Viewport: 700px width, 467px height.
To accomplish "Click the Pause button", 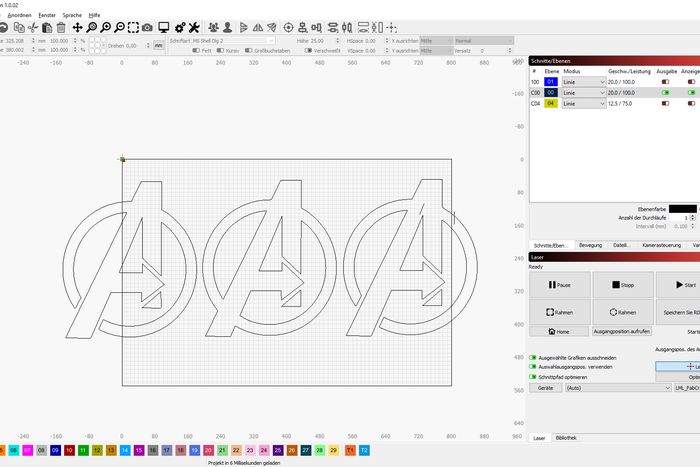I will click(559, 284).
